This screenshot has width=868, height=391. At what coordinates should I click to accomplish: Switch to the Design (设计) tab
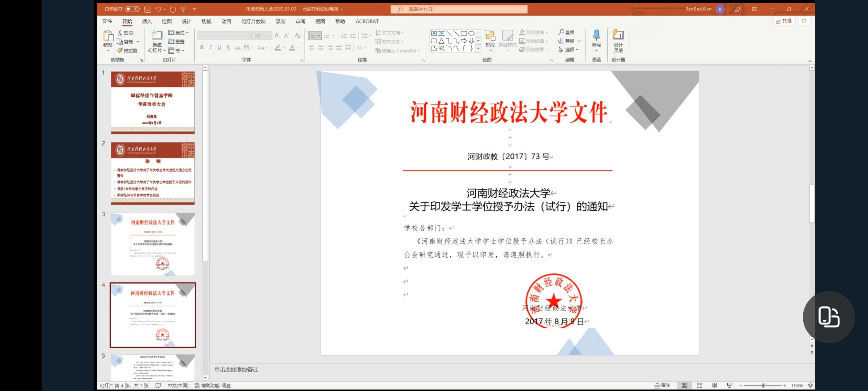(x=186, y=21)
